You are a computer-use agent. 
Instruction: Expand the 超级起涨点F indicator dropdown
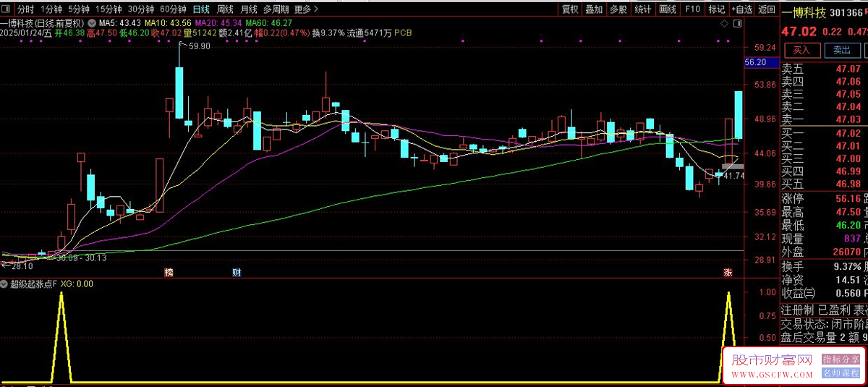coord(5,284)
